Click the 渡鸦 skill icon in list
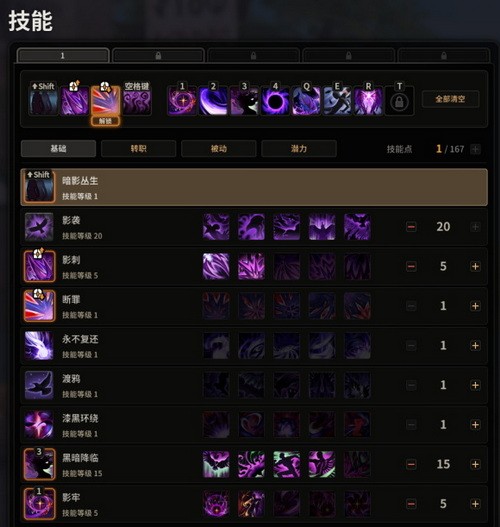Image resolution: width=500 pixels, height=527 pixels. pyautogui.click(x=39, y=385)
